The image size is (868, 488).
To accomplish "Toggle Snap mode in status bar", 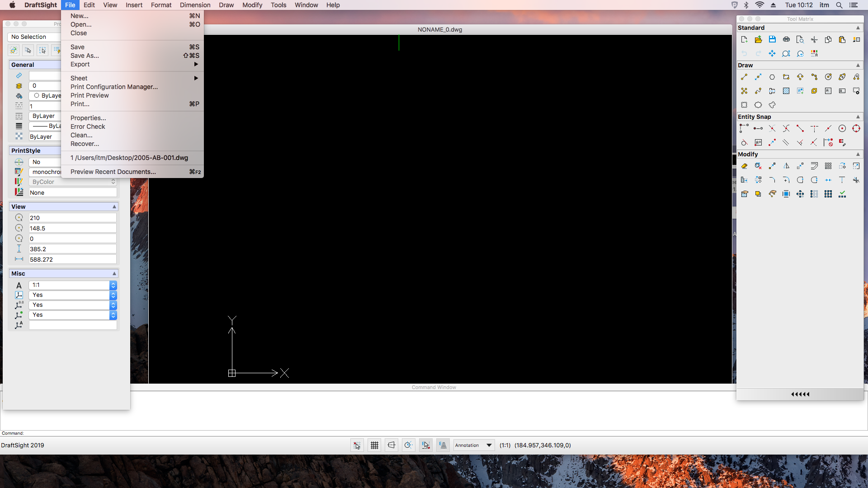I will coord(357,446).
